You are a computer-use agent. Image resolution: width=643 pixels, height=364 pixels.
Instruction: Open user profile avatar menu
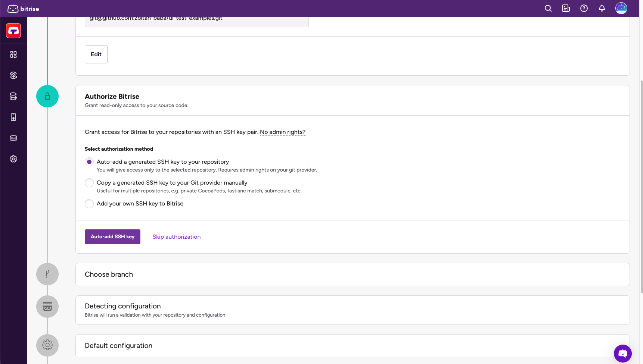621,8
